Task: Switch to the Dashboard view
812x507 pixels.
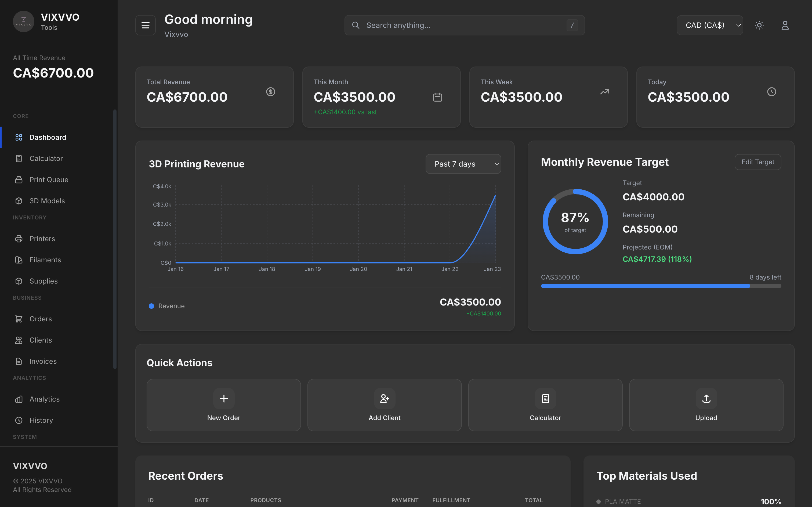Action: [48, 137]
